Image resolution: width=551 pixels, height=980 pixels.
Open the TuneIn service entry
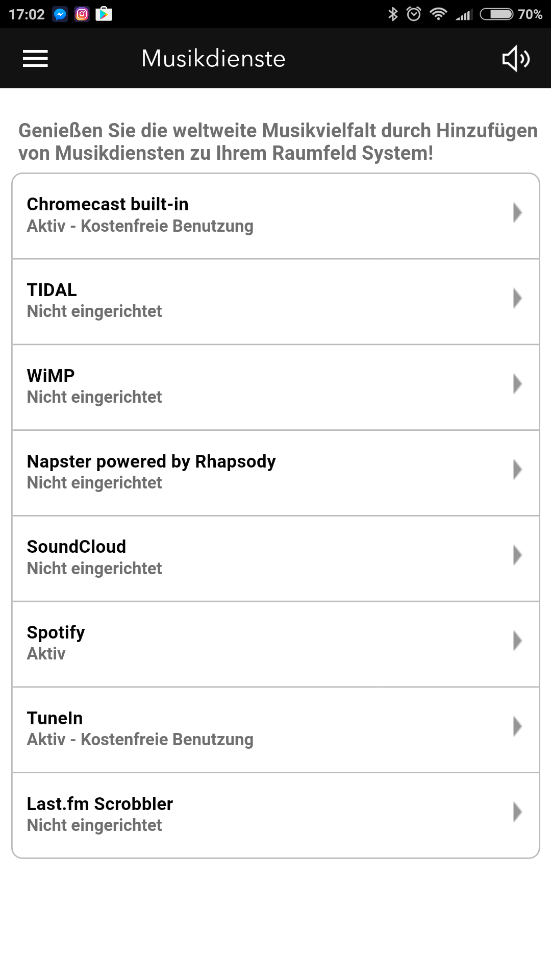275,729
